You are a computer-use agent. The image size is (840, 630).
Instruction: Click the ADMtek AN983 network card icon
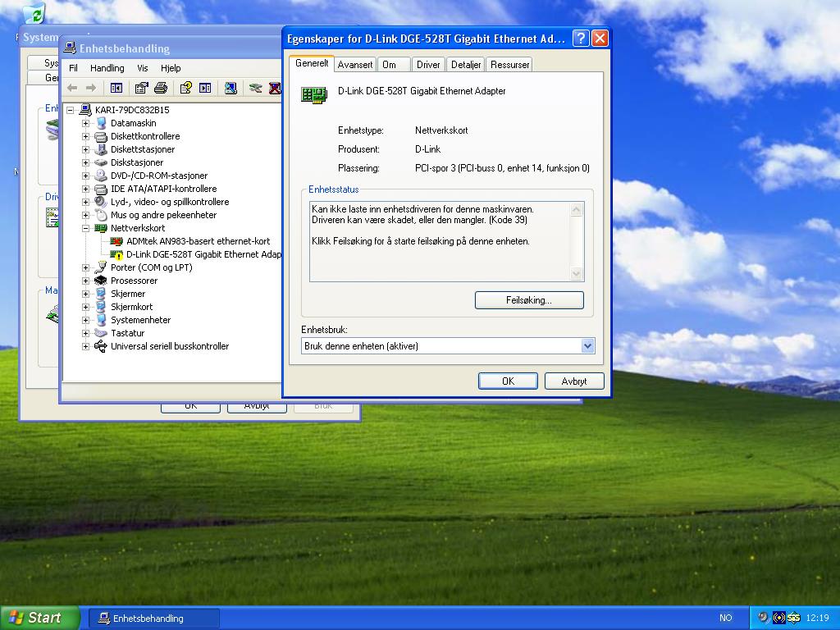tap(116, 241)
